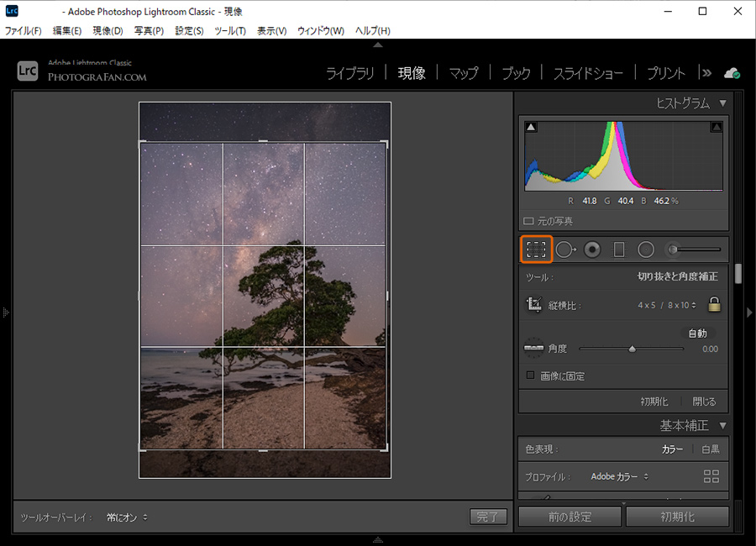
Task: Select the Red Eye Correction tool
Action: [x=592, y=249]
